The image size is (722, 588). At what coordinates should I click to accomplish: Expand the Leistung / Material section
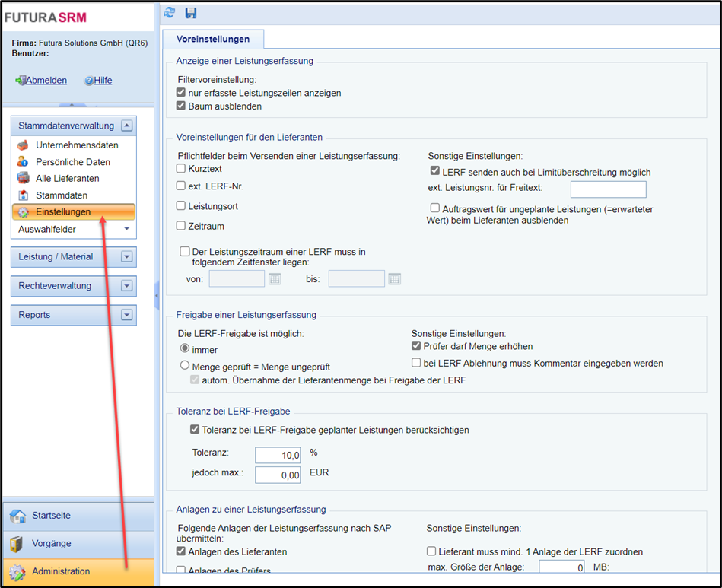[x=127, y=257]
